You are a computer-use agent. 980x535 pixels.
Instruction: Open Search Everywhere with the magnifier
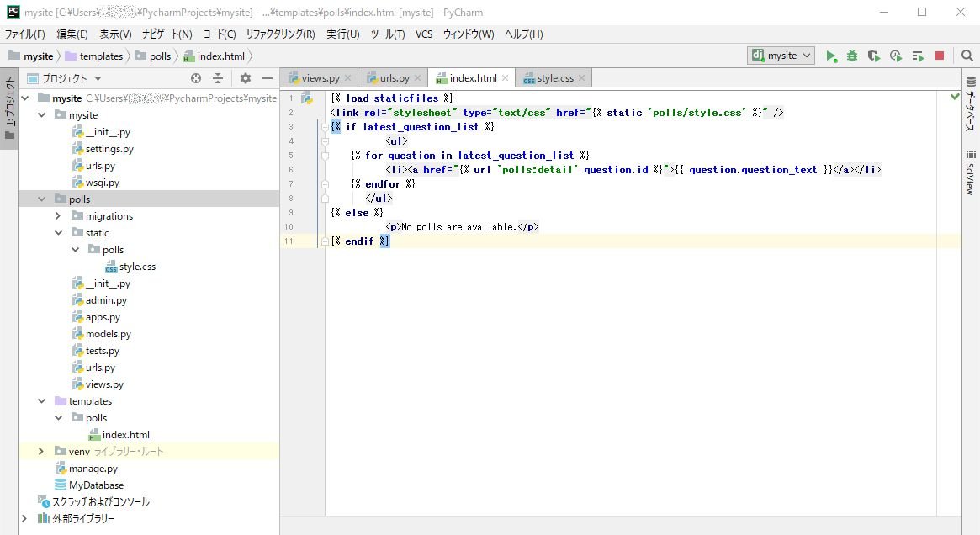click(x=965, y=55)
